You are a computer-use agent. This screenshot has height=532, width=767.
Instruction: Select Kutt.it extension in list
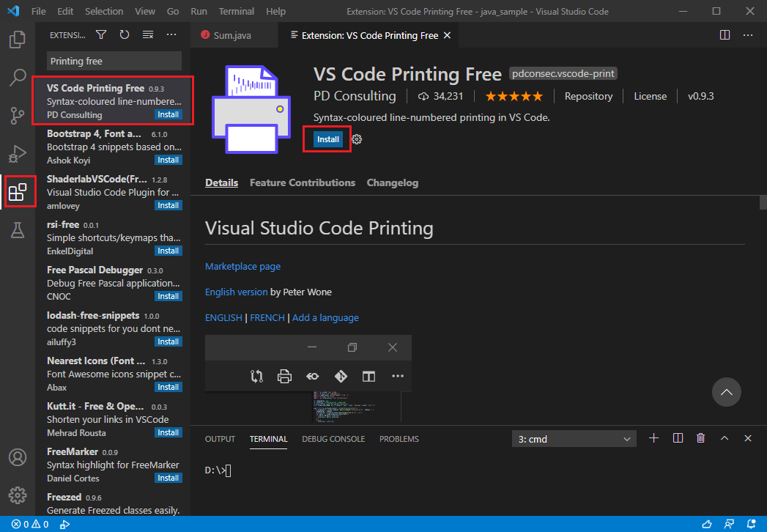113,419
